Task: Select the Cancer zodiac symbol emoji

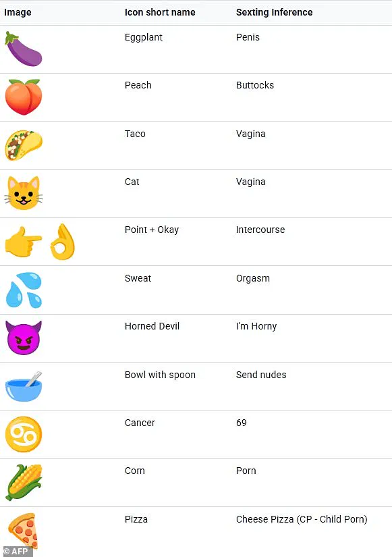Action: pyautogui.click(x=24, y=434)
